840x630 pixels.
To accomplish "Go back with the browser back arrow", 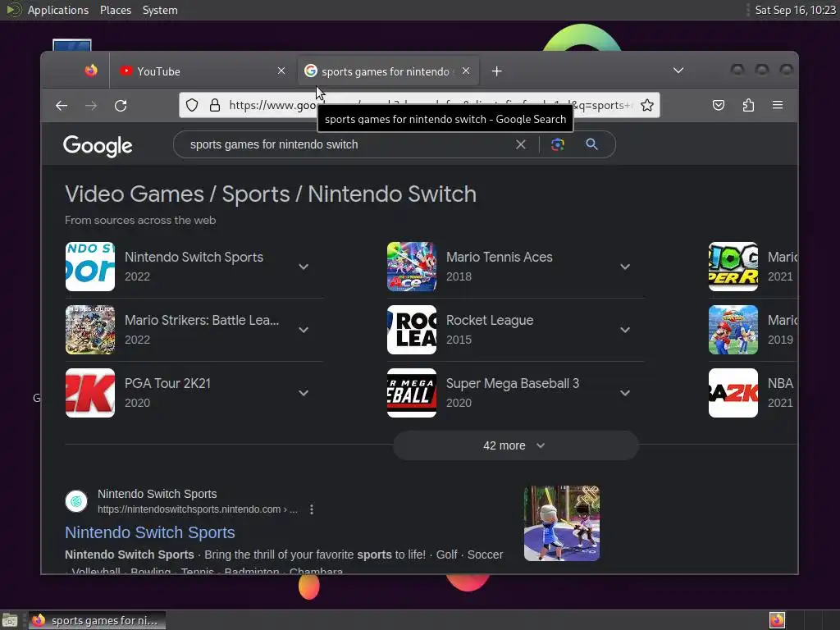I will click(62, 106).
